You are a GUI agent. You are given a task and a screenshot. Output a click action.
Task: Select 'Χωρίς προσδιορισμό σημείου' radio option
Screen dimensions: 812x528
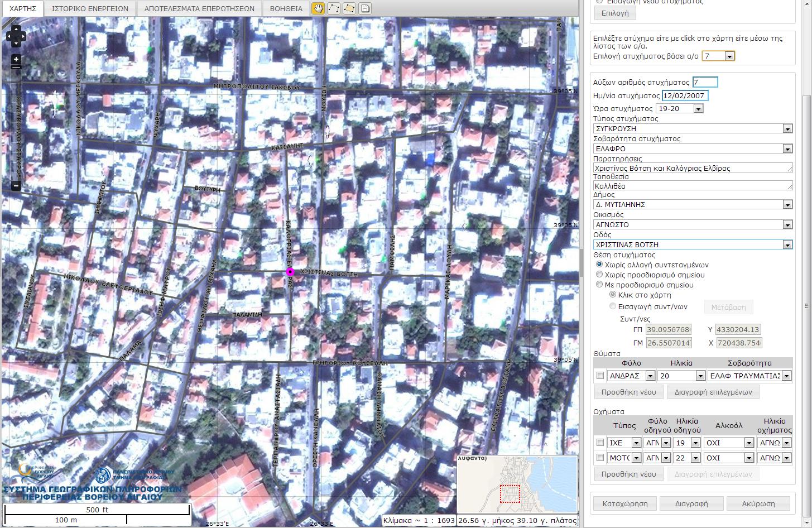coord(600,275)
